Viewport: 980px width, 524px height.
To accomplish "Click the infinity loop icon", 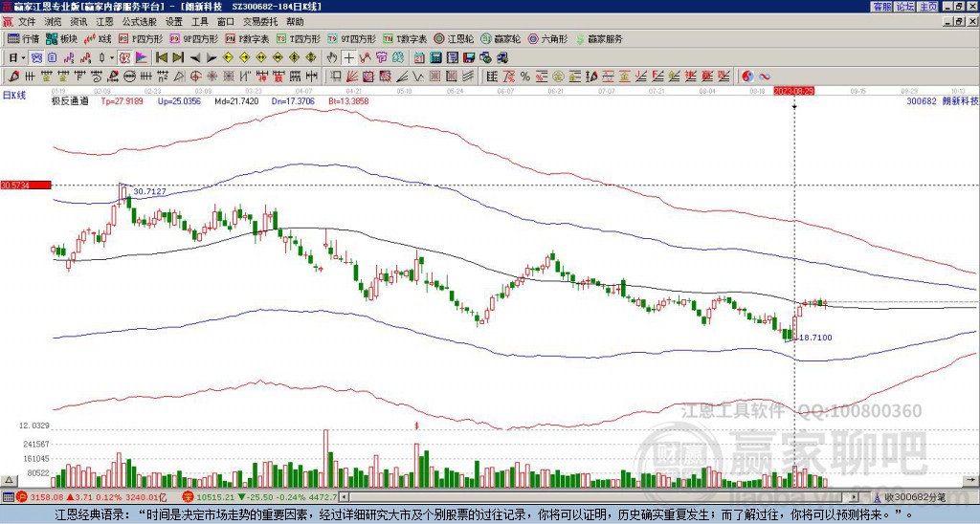I will point(765,76).
